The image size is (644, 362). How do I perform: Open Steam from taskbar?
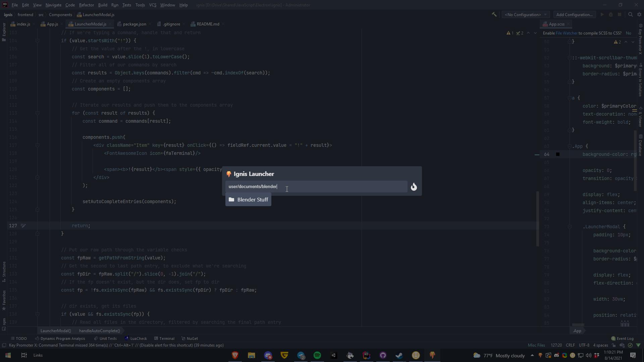point(399,355)
